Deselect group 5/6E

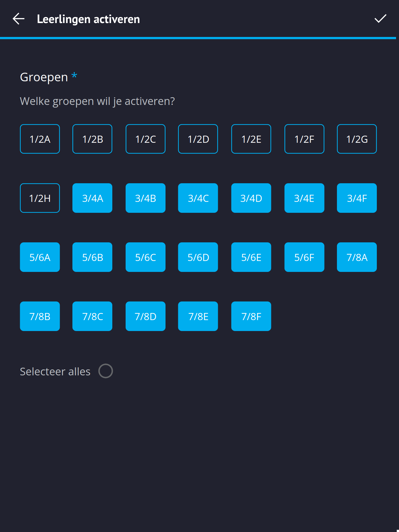click(x=251, y=257)
